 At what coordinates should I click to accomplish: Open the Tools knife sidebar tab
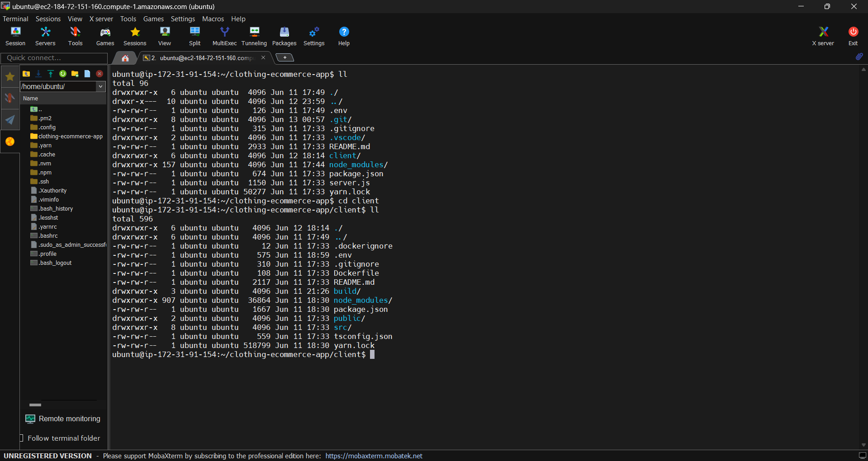tap(10, 98)
